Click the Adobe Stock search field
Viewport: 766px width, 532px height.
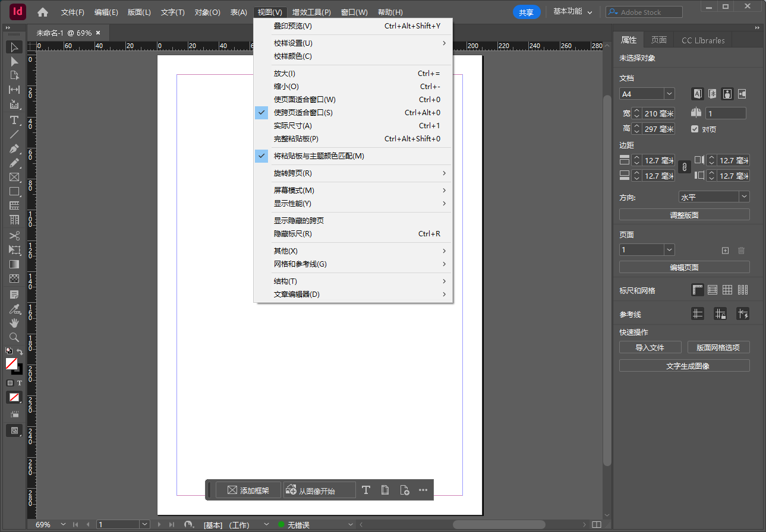coord(644,12)
